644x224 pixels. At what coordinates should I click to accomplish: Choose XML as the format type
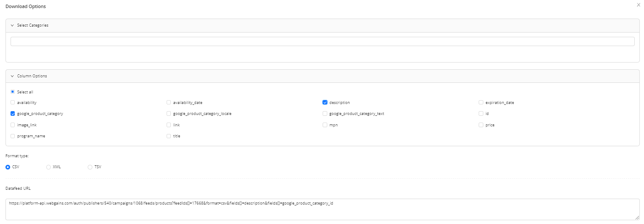[x=49, y=167]
